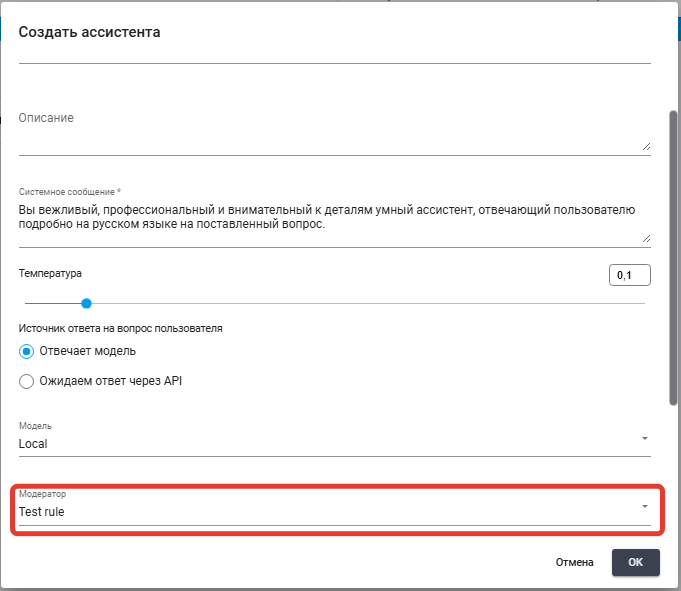Viewport: 681px width, 591px height.
Task: Click the right end of the temperature slider track
Action: click(643, 303)
